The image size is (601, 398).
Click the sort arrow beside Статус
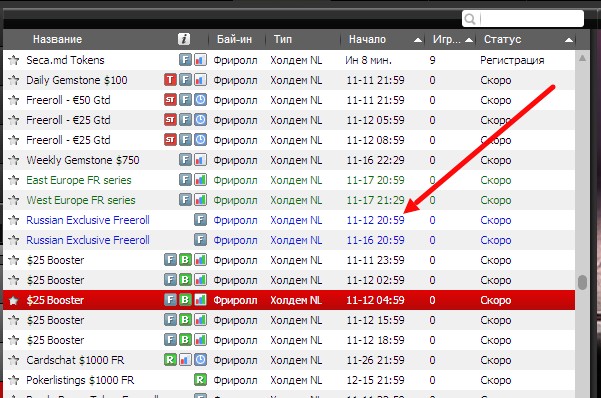tap(569, 40)
